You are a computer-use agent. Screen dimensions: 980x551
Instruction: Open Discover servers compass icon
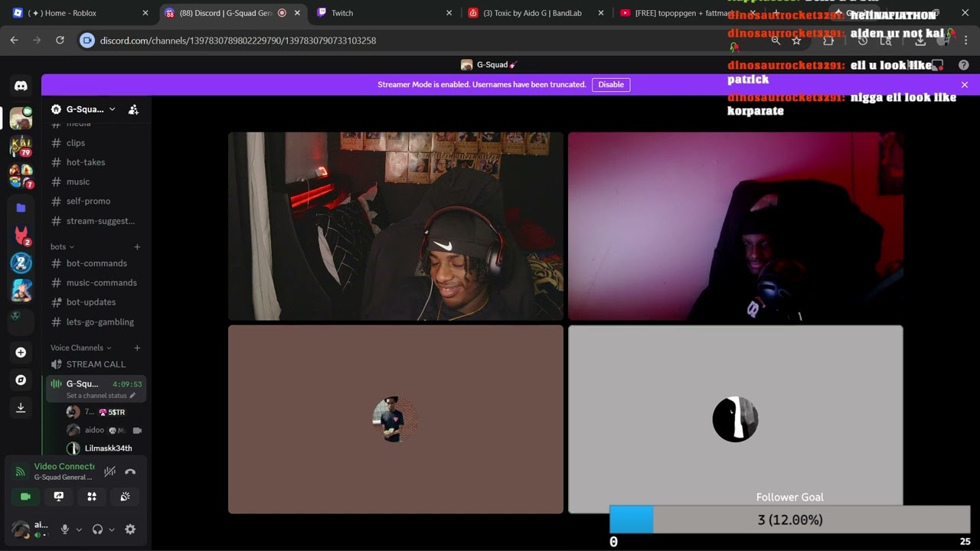click(21, 380)
